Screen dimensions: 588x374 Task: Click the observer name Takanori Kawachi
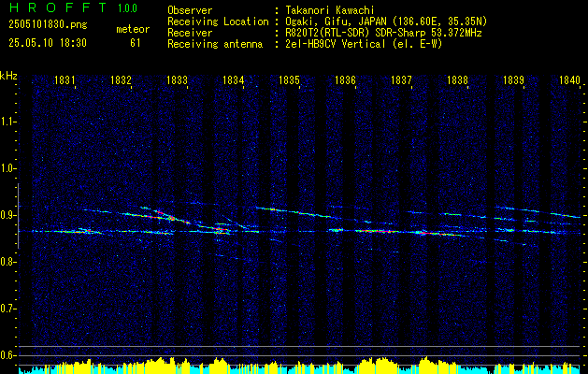330,10
